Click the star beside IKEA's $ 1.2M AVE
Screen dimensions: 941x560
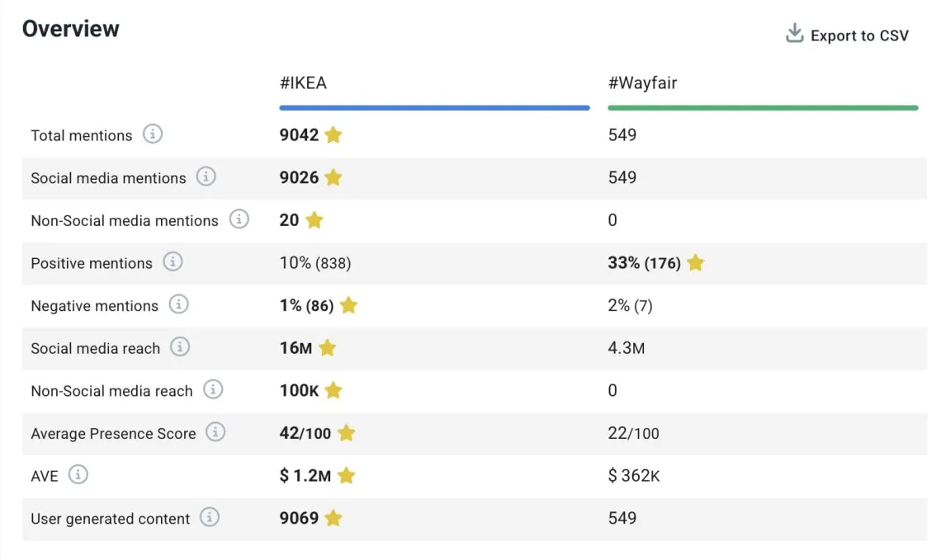[347, 475]
